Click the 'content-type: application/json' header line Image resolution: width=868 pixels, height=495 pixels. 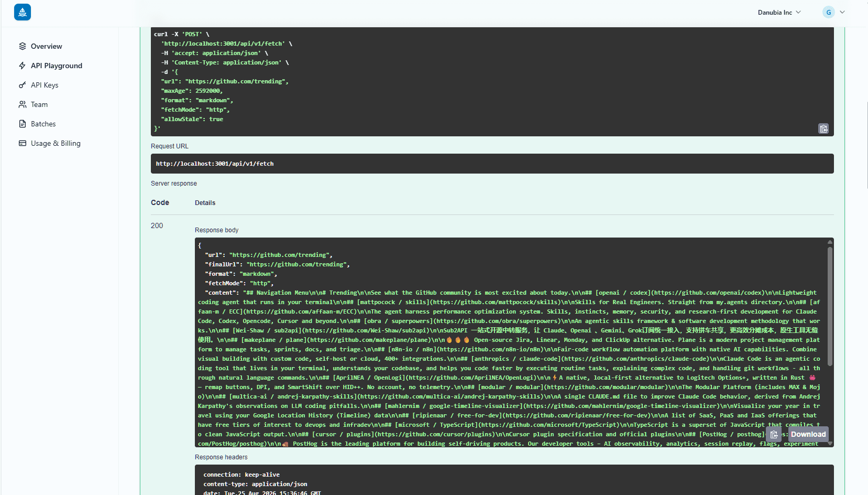pos(255,484)
